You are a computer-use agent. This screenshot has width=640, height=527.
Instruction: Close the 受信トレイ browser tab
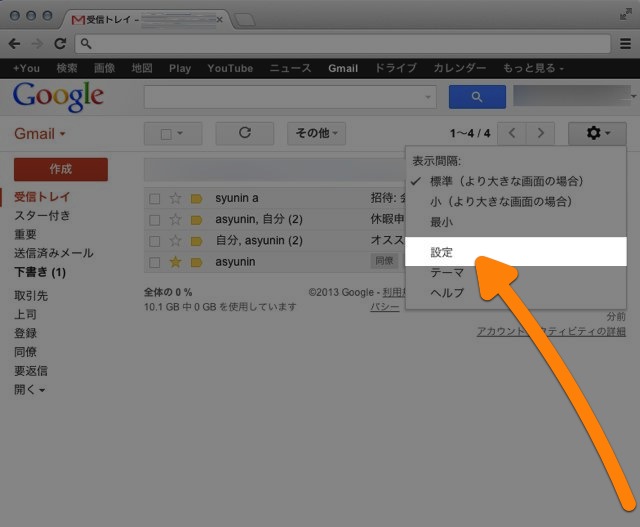click(220, 20)
